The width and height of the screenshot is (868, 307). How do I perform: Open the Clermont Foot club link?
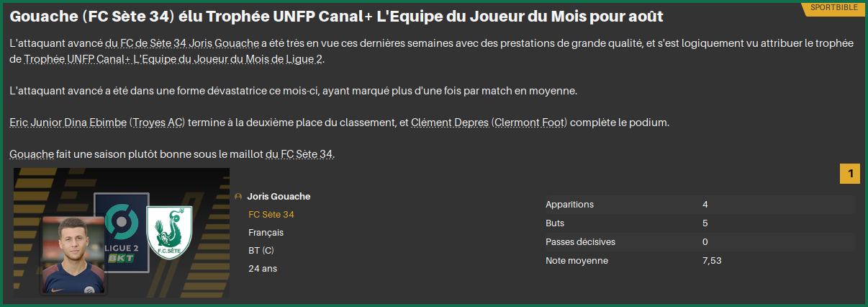(x=530, y=123)
